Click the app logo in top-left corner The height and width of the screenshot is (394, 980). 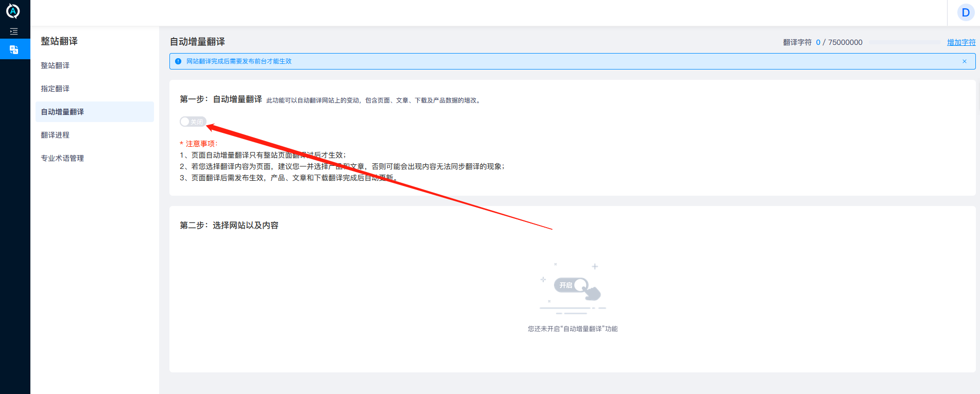[13, 11]
